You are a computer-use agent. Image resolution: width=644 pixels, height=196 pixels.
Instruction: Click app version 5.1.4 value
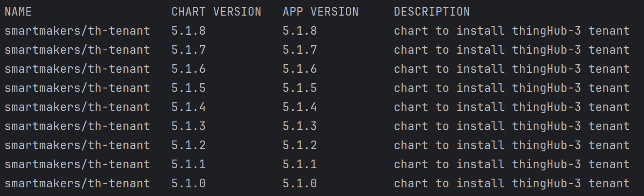tap(300, 107)
